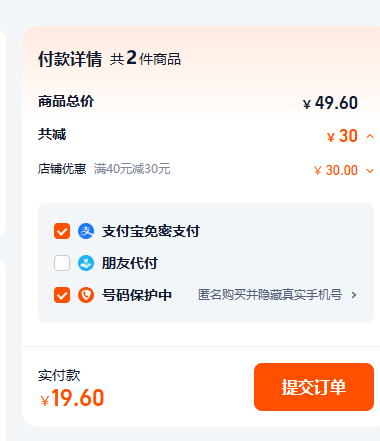Collapse the 共减 discount details chevron
Viewport: 380px width, 441px height.
pyautogui.click(x=370, y=136)
